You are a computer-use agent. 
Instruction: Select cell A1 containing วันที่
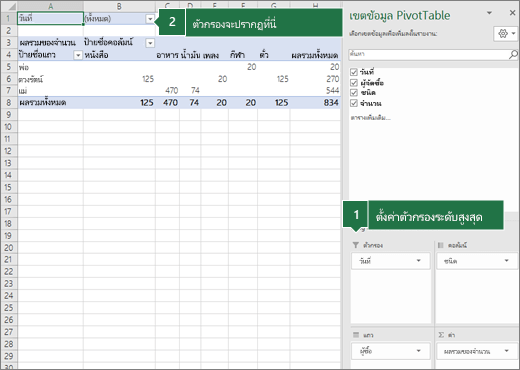click(50, 19)
